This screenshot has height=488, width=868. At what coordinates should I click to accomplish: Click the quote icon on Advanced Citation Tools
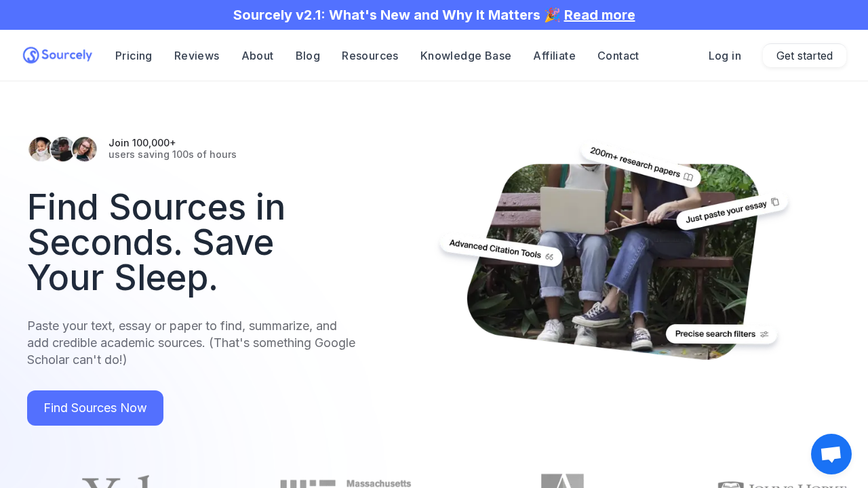tap(549, 256)
